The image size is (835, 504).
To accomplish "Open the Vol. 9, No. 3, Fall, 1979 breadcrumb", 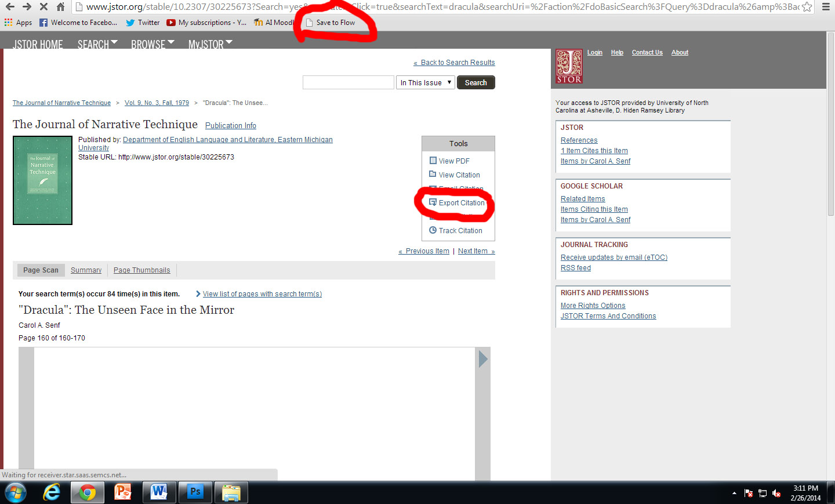I will 157,103.
